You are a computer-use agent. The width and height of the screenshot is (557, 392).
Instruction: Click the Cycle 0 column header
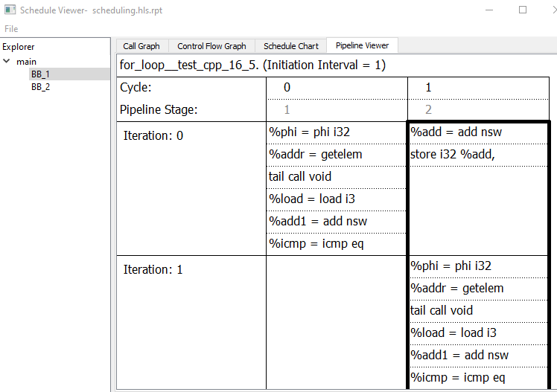[287, 88]
